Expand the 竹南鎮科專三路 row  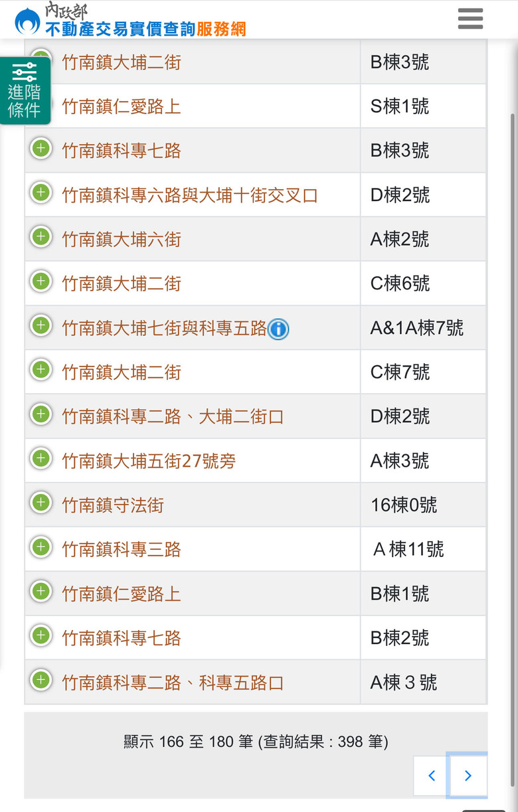coord(41,547)
